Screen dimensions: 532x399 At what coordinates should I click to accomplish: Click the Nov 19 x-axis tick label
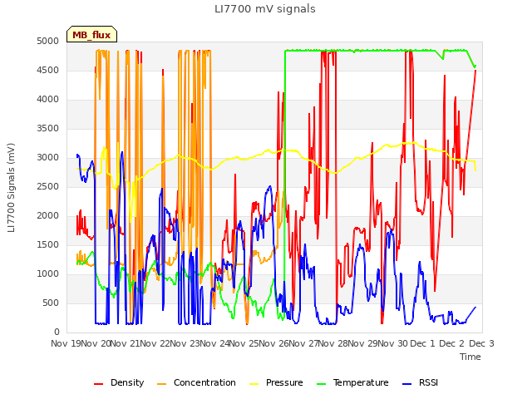click(66, 343)
